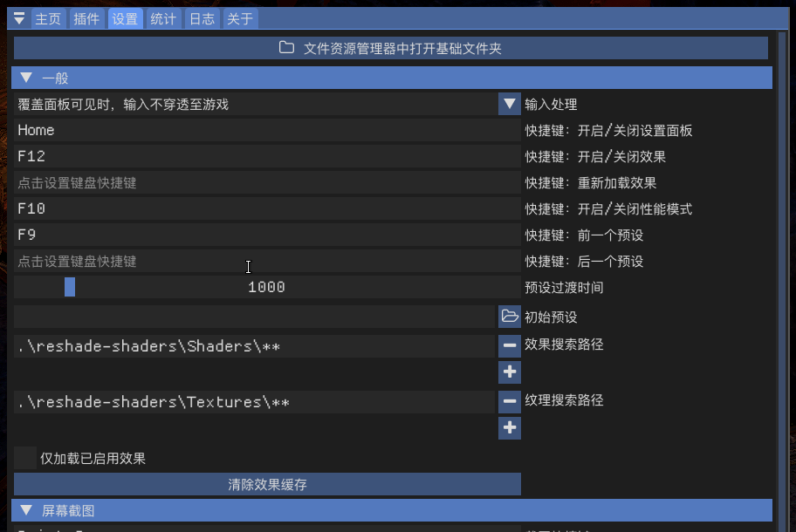The image size is (796, 532).
Task: Open the 统计 tab
Action: 163,19
